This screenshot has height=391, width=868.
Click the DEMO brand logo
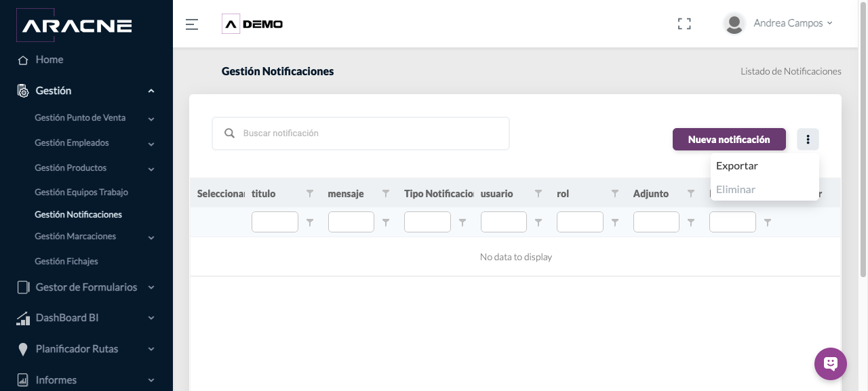[x=252, y=24]
